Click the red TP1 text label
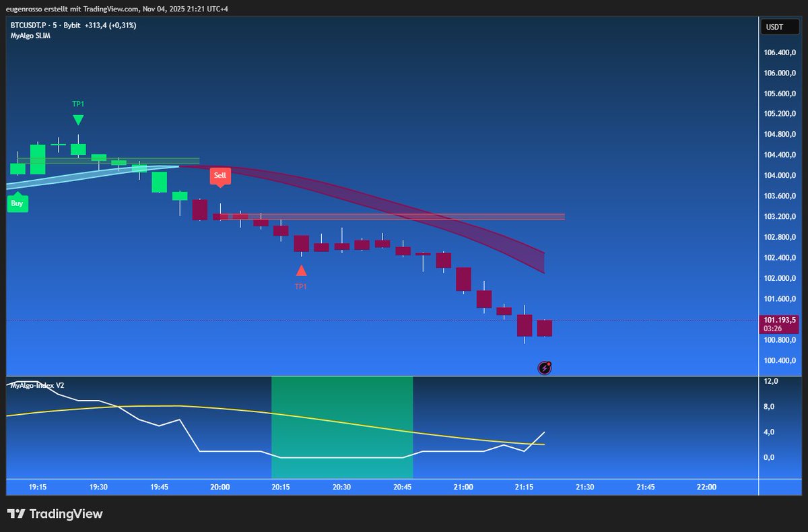The image size is (808, 532). 301,286
